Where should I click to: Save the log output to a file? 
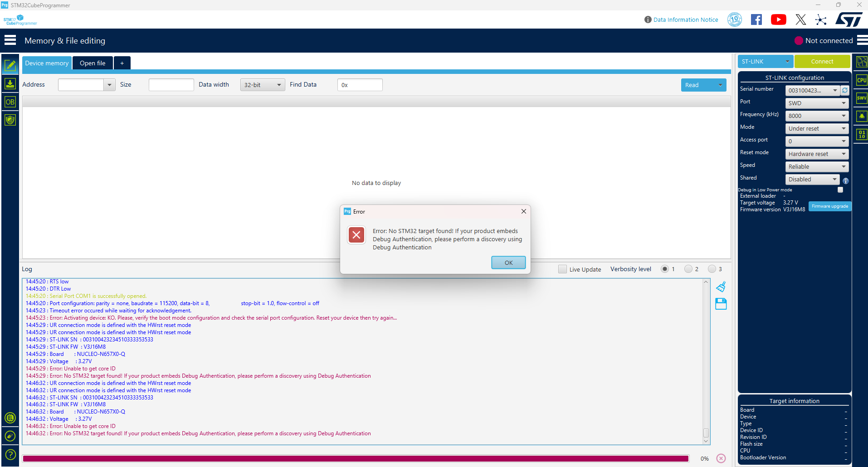[721, 304]
